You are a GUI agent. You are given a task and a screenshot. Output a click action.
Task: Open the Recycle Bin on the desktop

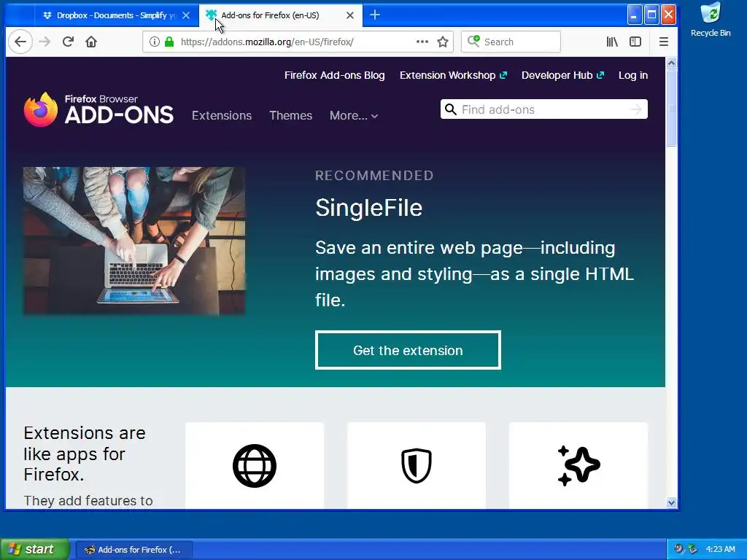tap(711, 20)
